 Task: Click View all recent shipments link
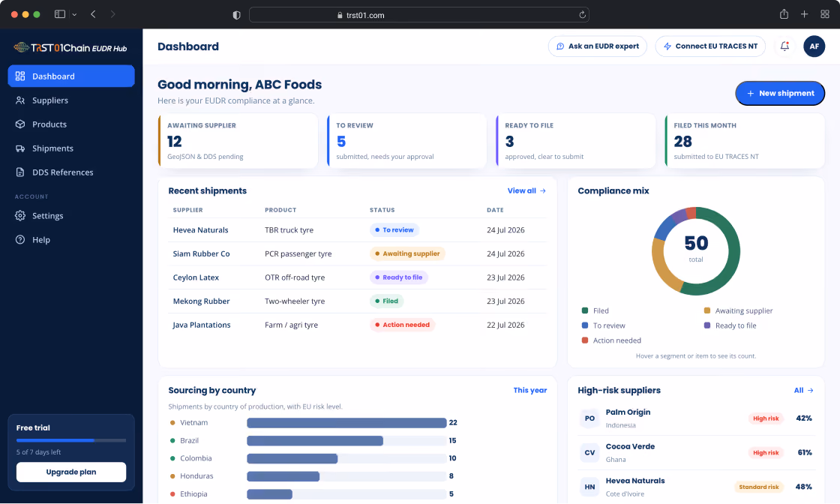click(526, 190)
